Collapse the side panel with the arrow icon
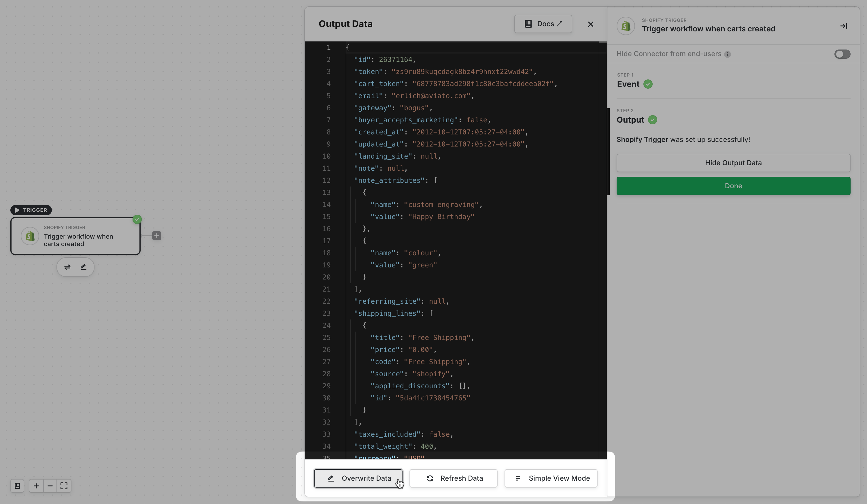 pyautogui.click(x=843, y=26)
